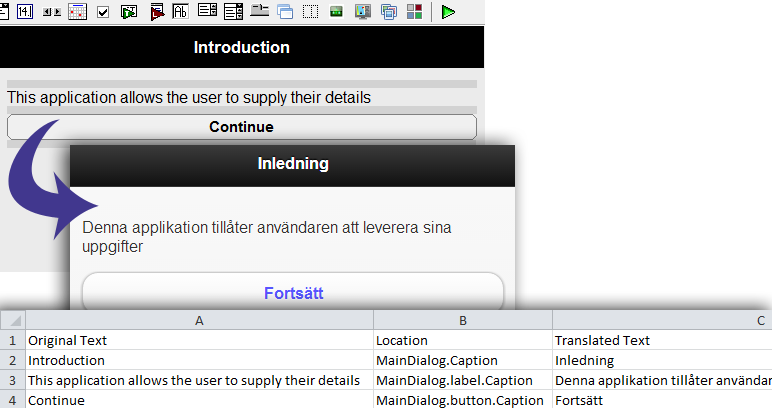Click the select-all corner of the spreadsheet

[13, 320]
